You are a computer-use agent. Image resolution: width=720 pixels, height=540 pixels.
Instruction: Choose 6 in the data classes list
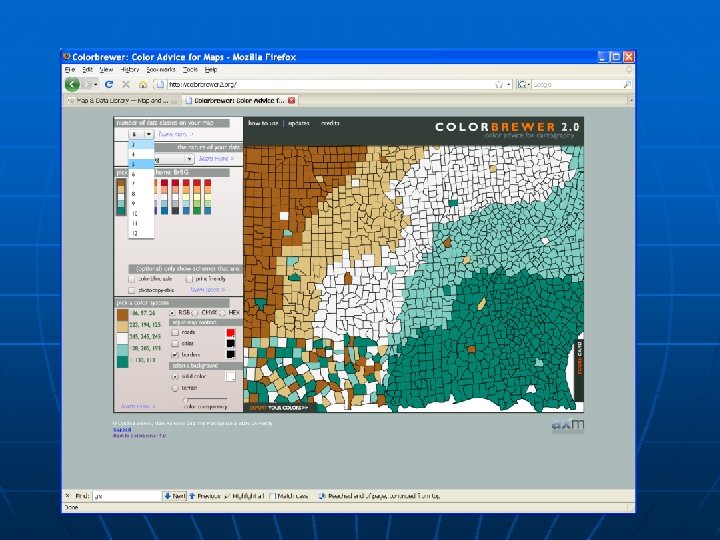coord(141,174)
